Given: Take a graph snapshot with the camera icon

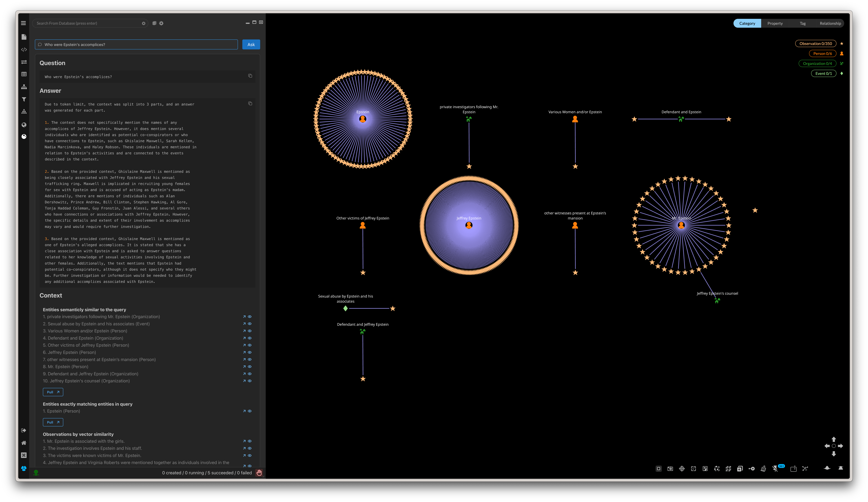Looking at the screenshot, I should (670, 469).
